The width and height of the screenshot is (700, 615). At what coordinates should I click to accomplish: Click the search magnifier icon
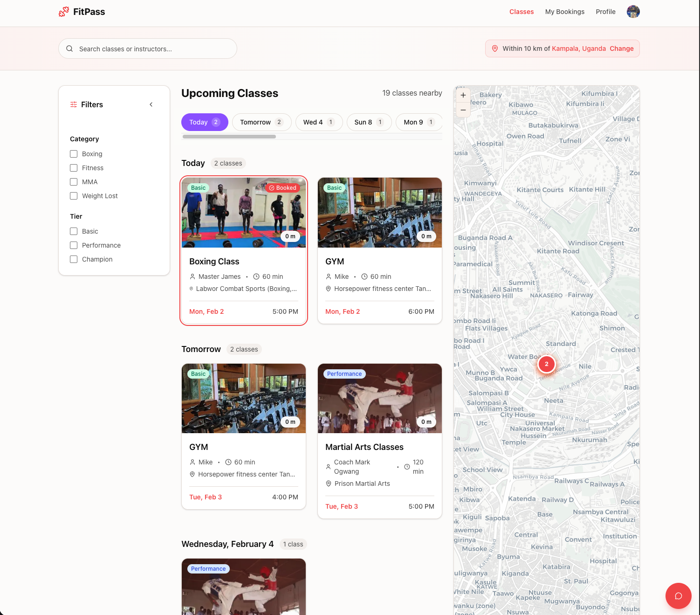click(x=69, y=48)
